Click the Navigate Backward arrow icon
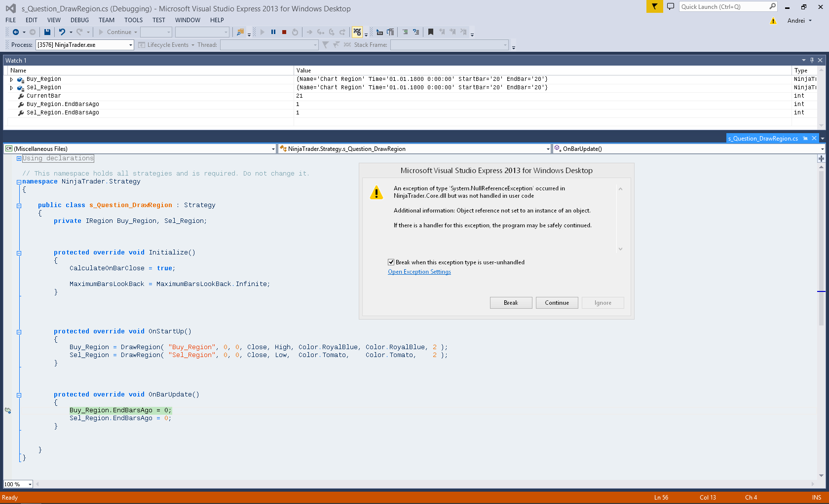The width and height of the screenshot is (829, 504). click(16, 32)
